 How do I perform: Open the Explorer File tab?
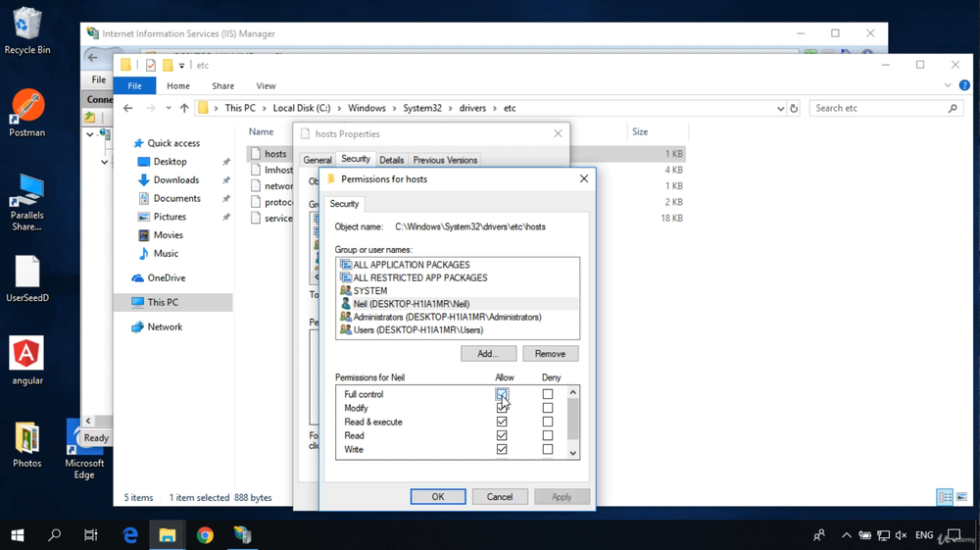tap(134, 85)
